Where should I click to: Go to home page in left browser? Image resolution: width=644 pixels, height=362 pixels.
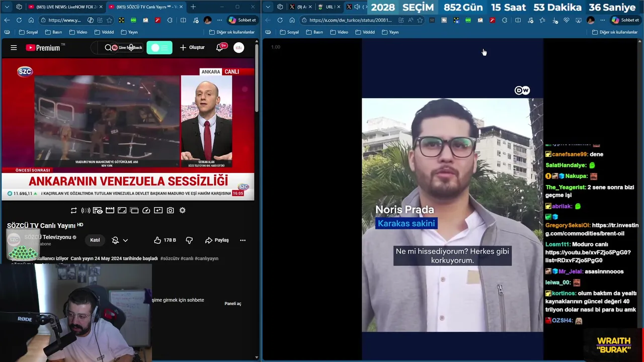[31, 20]
